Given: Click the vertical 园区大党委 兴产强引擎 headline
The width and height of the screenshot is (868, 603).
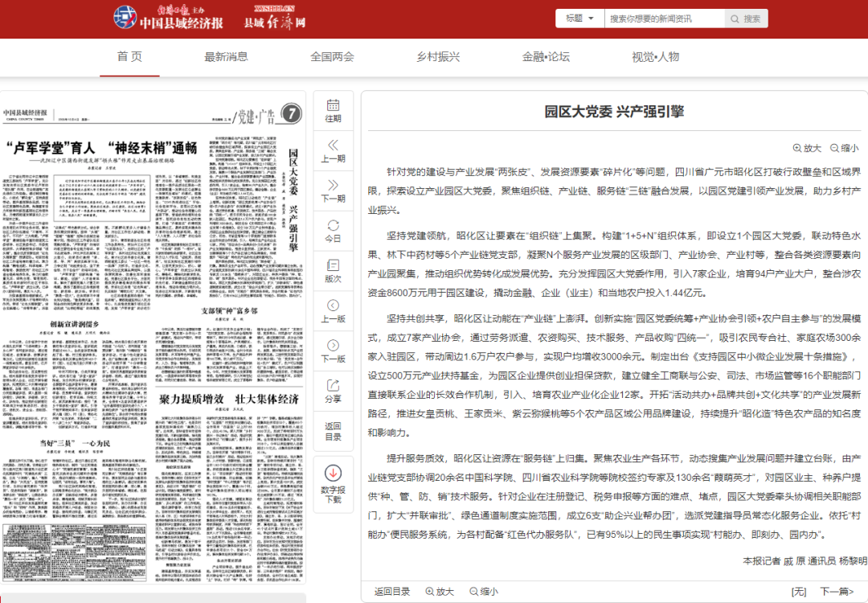Looking at the screenshot, I should 293,200.
